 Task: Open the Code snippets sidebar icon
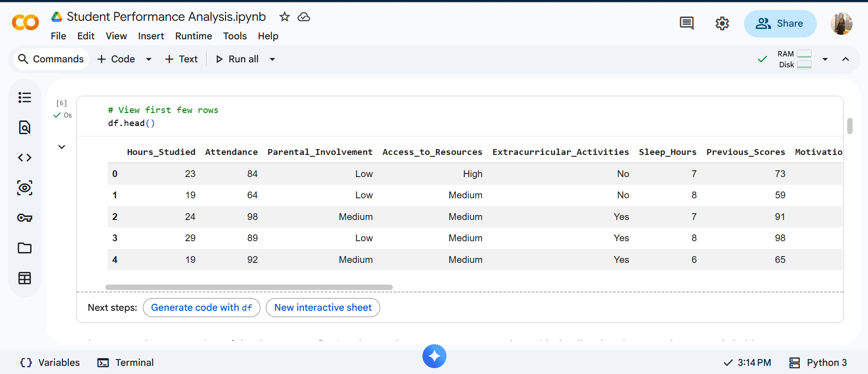(24, 158)
